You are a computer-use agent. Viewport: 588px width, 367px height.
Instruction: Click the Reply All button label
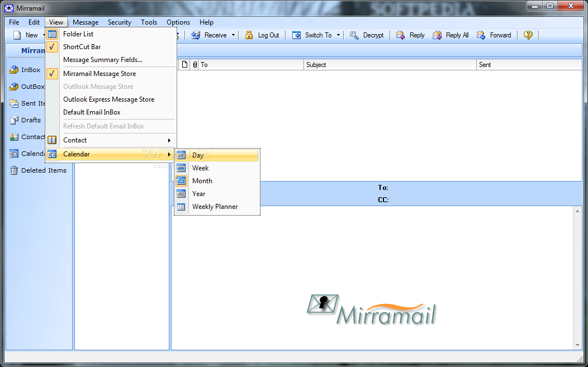457,35
